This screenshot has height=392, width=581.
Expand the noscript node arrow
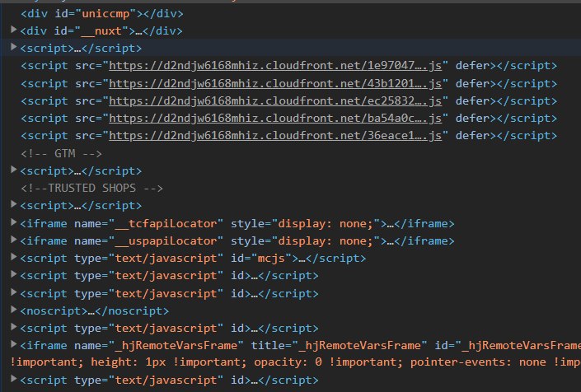[14, 310]
